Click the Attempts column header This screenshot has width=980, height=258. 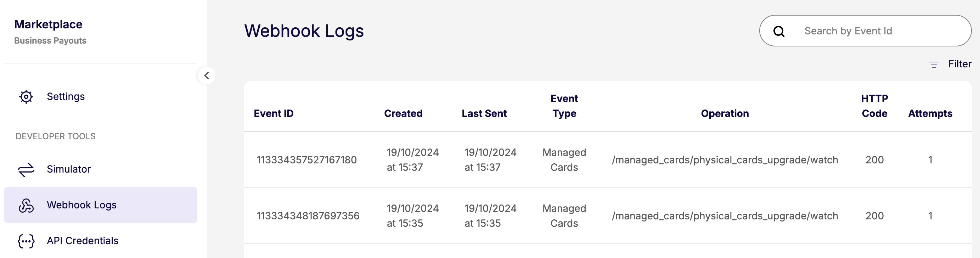click(x=930, y=113)
